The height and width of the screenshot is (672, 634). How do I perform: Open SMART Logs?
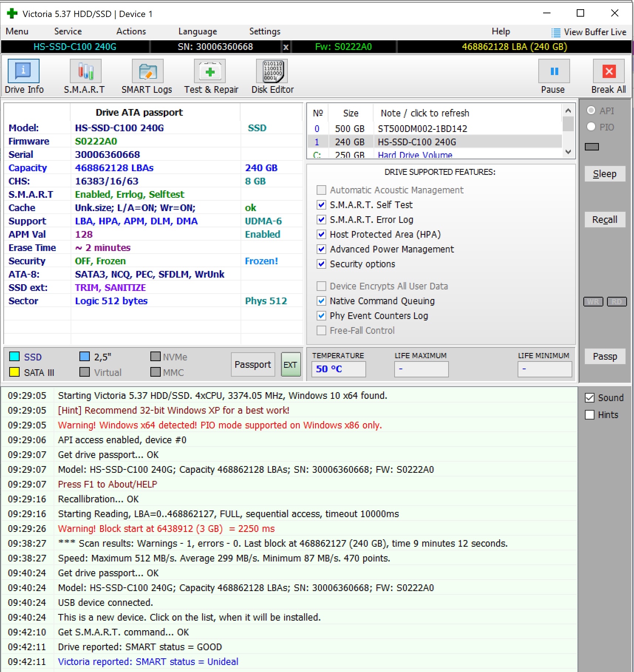(147, 71)
